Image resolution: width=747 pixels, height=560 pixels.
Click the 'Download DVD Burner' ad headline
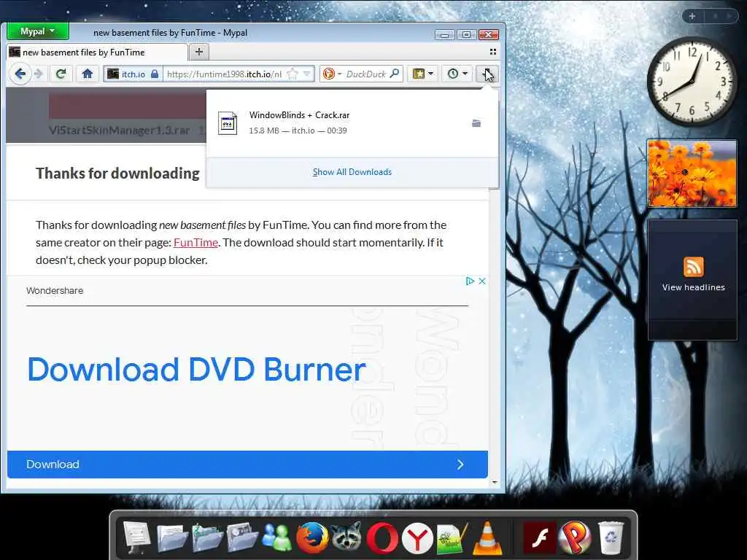pyautogui.click(x=196, y=370)
